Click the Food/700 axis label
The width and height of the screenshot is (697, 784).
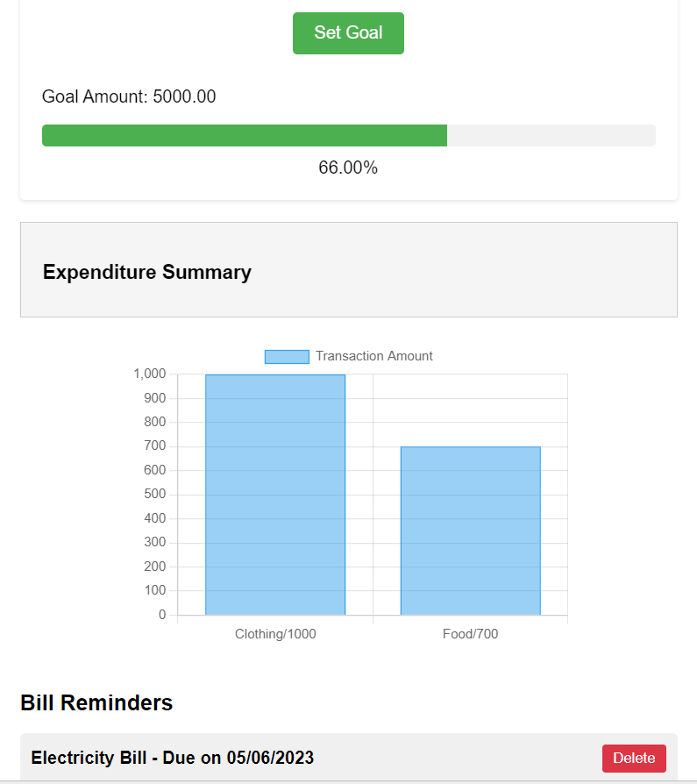pos(471,633)
